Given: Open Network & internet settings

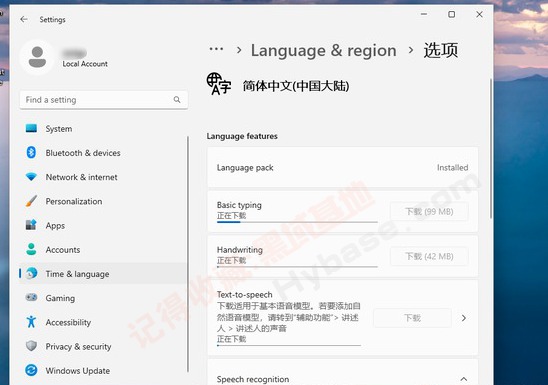Looking at the screenshot, I should 102,177.
